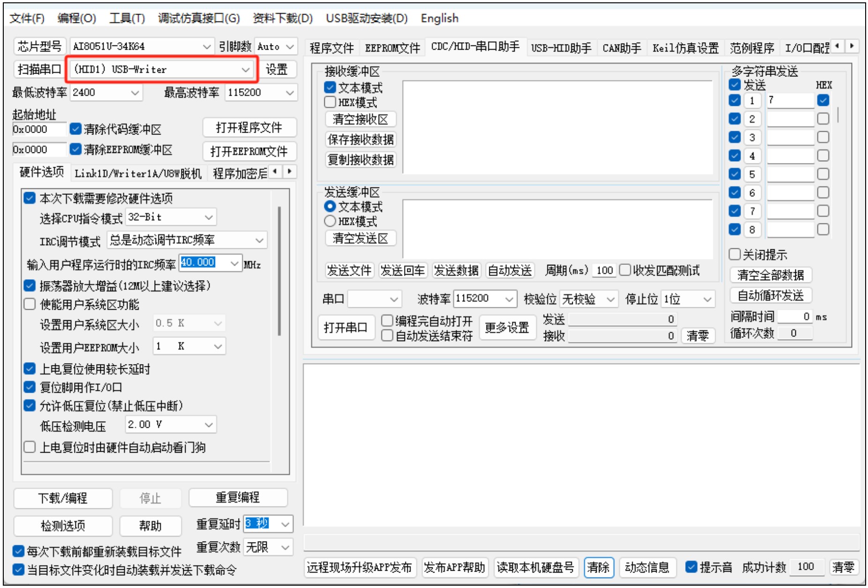Select HEX模式 radio in 发送缓冲区

pyautogui.click(x=330, y=221)
